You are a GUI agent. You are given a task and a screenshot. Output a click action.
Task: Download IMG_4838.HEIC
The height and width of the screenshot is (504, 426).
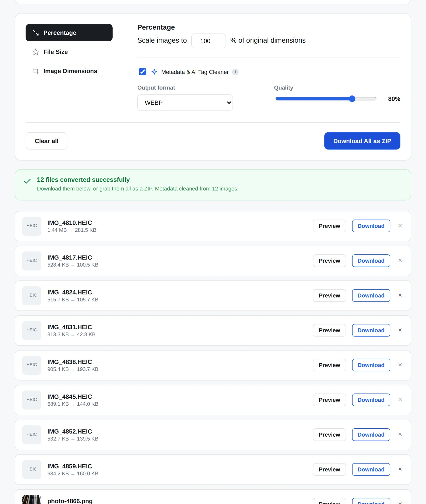pyautogui.click(x=371, y=365)
